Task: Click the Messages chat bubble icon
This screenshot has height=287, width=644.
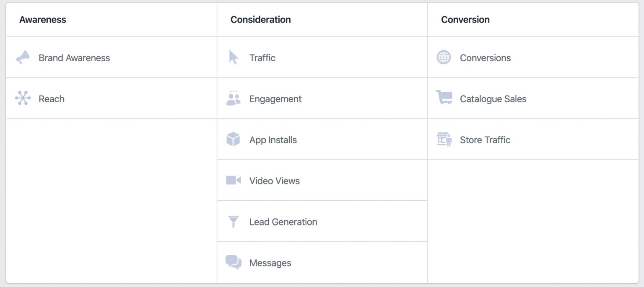Action: [233, 262]
